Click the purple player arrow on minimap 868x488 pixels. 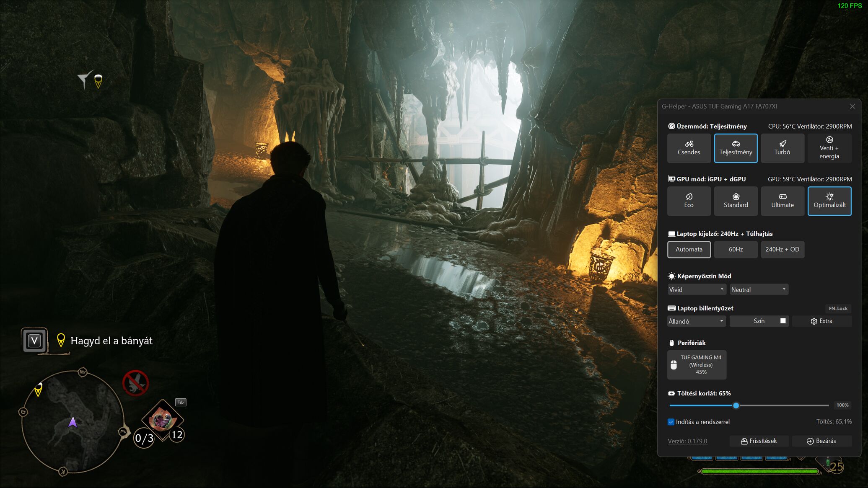(x=73, y=422)
